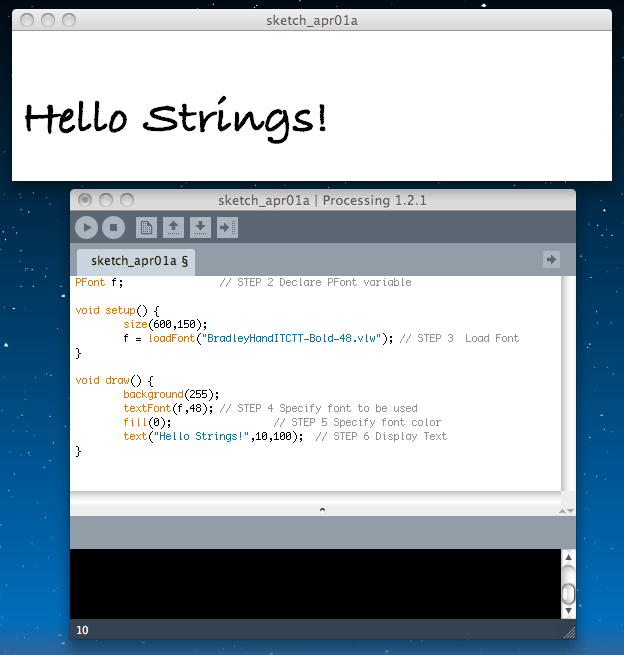The height and width of the screenshot is (655, 624).
Task: Zoom the Processing editor window
Action: pos(127,200)
